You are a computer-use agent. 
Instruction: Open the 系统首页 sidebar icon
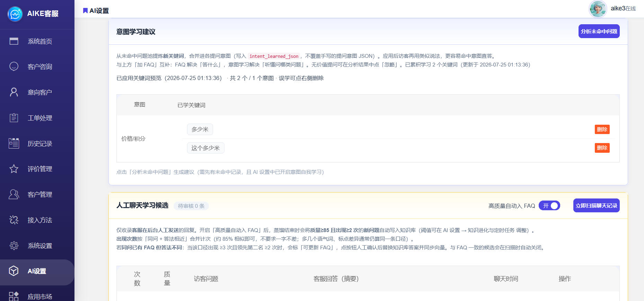point(14,41)
